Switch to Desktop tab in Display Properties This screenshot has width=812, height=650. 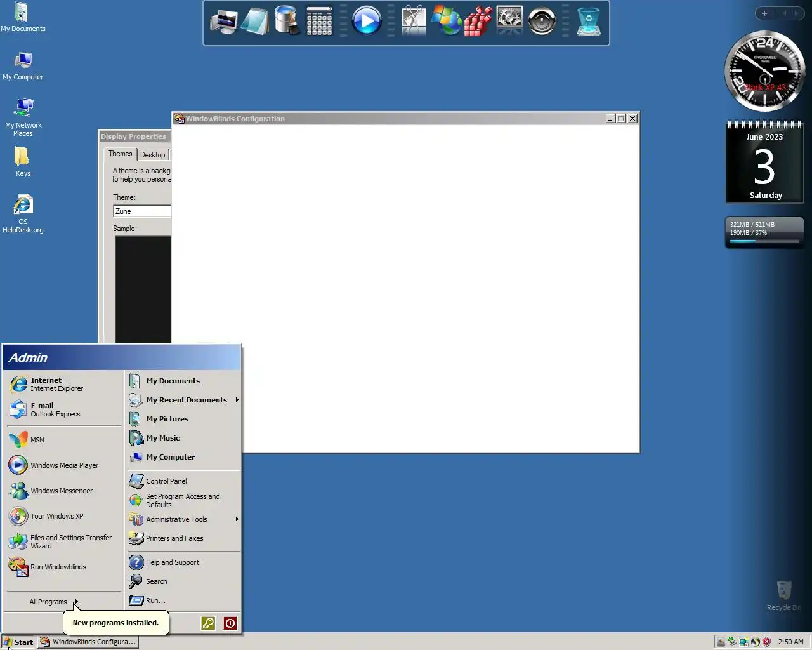pos(152,154)
